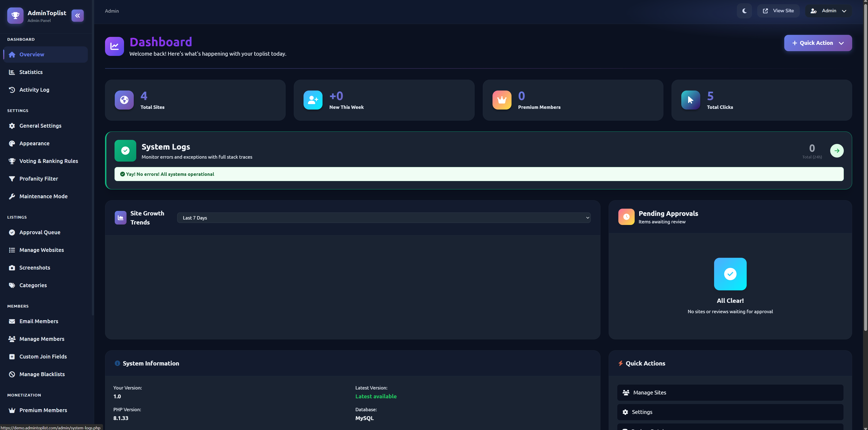This screenshot has height=430, width=868.
Task: Open the Last 7 Days dropdown
Action: click(383, 218)
